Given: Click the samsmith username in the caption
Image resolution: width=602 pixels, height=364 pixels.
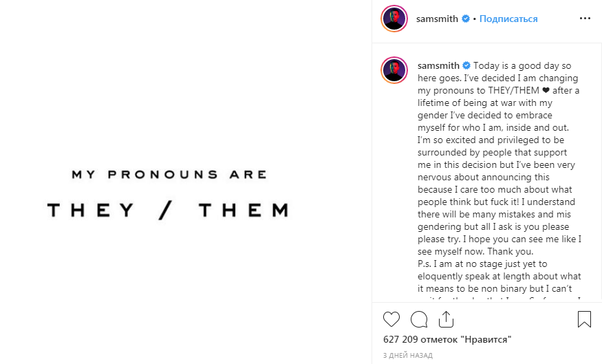Looking at the screenshot, I should coord(439,65).
